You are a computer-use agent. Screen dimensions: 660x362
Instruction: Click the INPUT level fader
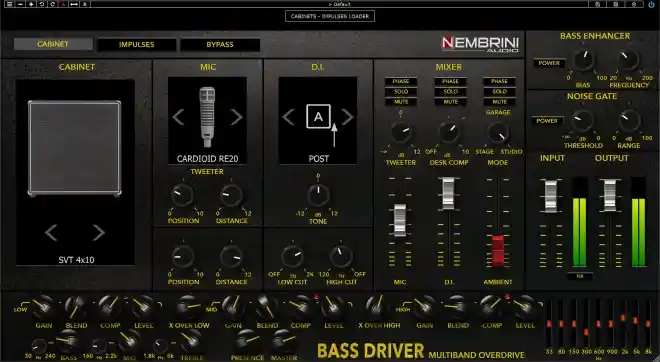(551, 196)
